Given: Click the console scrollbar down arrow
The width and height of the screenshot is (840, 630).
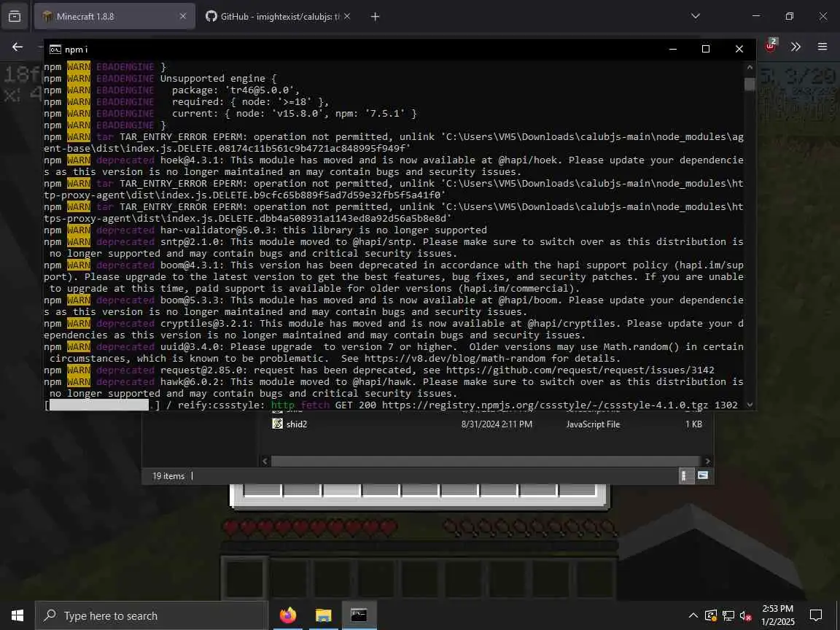Looking at the screenshot, I should coord(750,405).
